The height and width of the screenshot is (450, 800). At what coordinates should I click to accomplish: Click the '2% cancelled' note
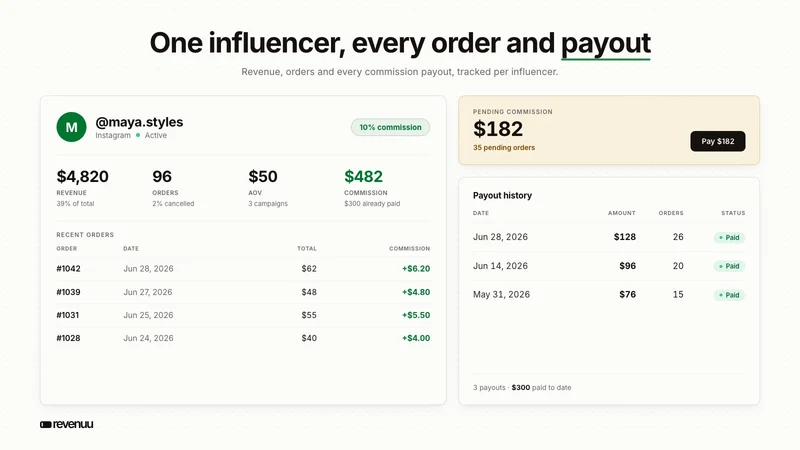(173, 204)
